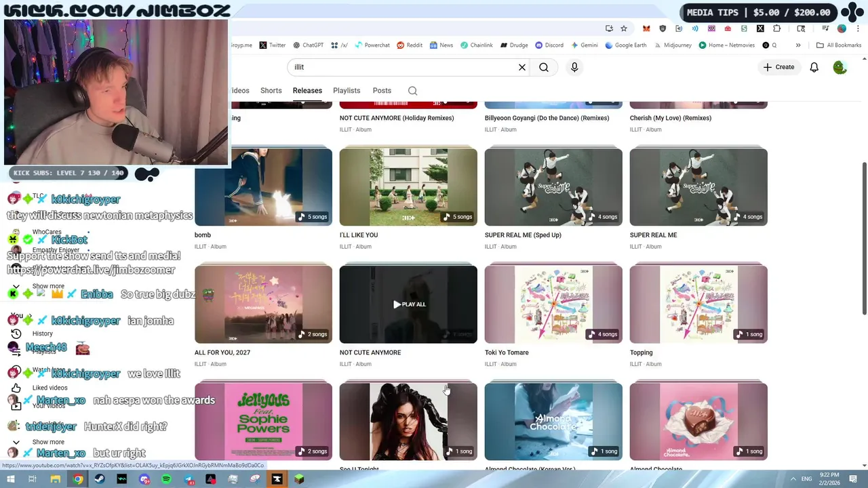Open the Topping album thumbnail
The image size is (868, 488).
(x=698, y=304)
